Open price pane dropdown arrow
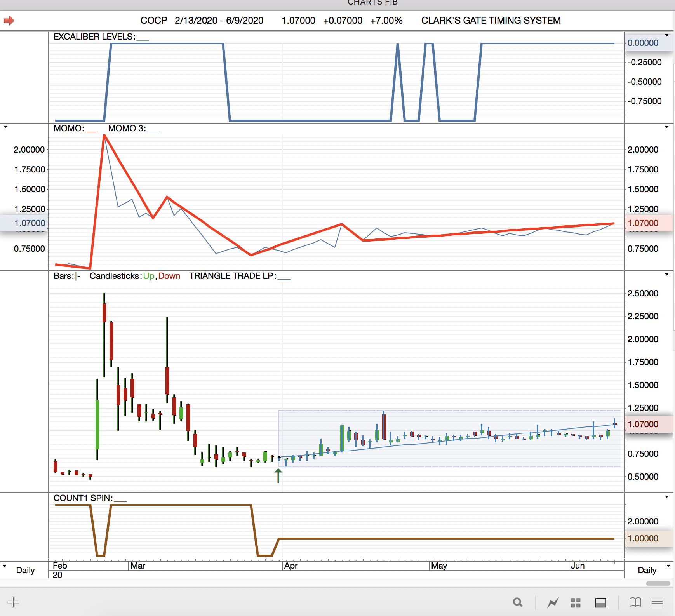Screen dimensions: 675x616 tap(667, 275)
